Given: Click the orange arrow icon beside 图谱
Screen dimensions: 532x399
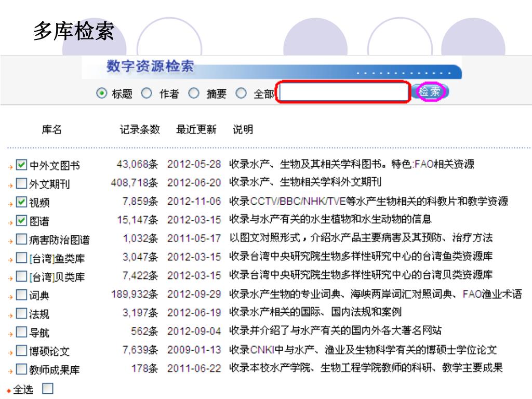Looking at the screenshot, I should 10,222.
